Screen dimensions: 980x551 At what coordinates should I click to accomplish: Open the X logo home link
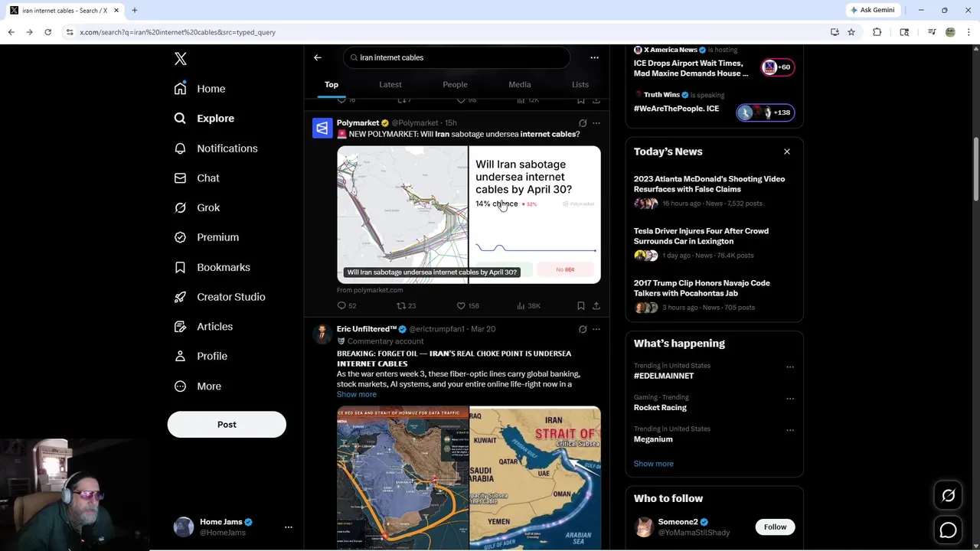(181, 59)
